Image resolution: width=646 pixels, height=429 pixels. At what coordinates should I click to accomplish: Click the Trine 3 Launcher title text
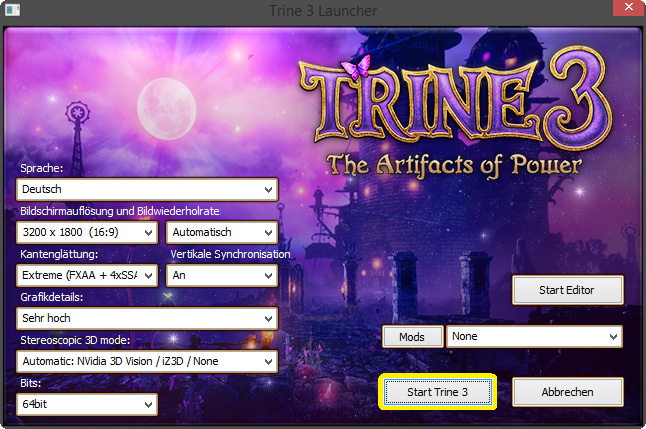(323, 11)
